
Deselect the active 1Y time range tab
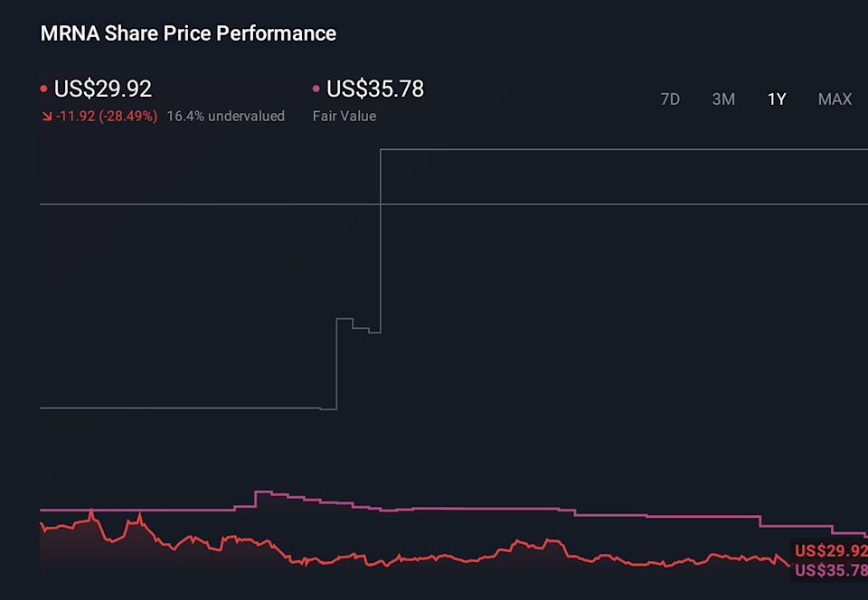pyautogui.click(x=777, y=99)
